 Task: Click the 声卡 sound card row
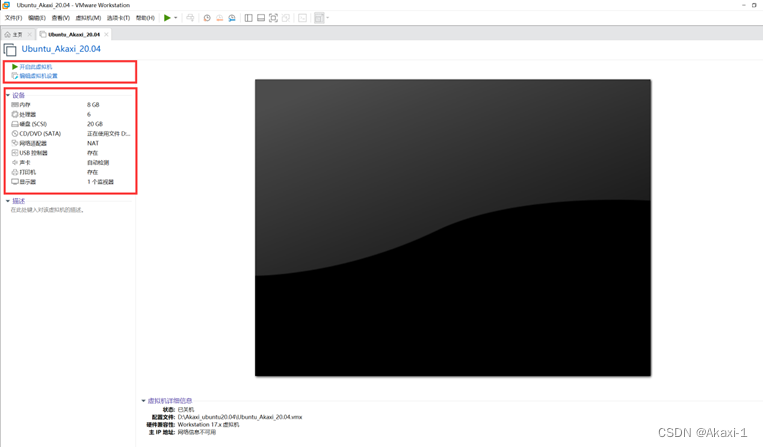pos(71,162)
